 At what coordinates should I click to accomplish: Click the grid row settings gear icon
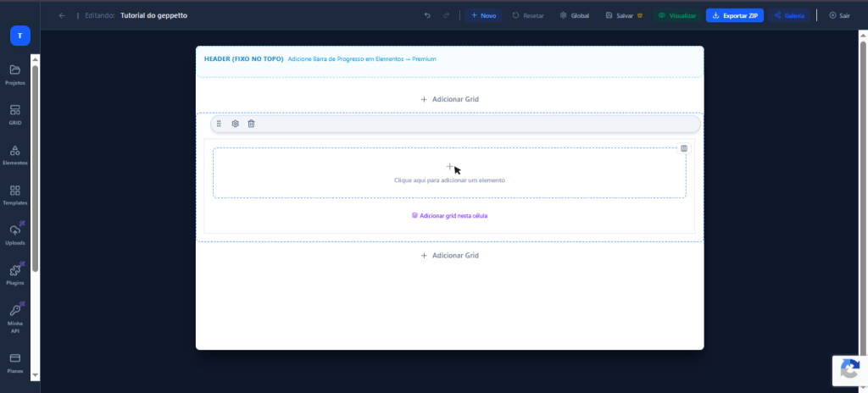[235, 124]
